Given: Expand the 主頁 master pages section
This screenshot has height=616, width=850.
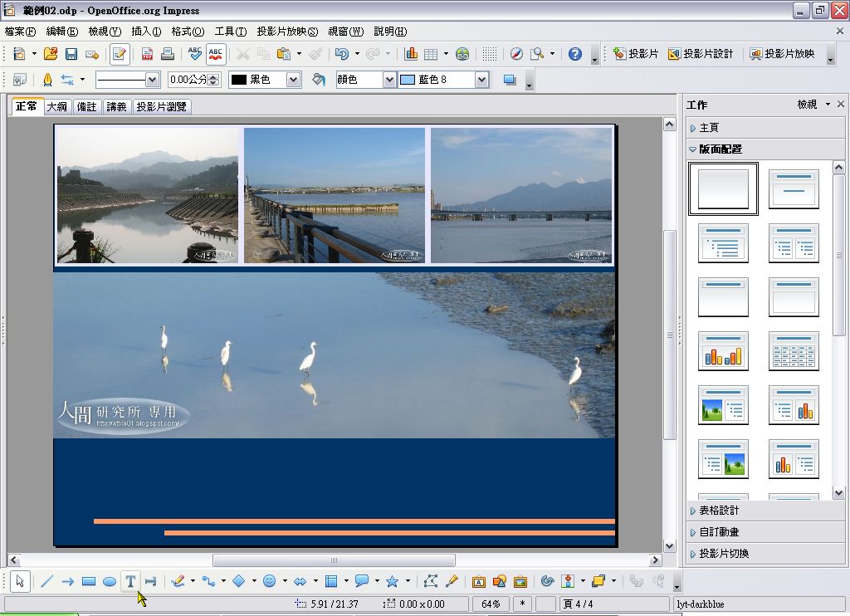Looking at the screenshot, I should 765,127.
